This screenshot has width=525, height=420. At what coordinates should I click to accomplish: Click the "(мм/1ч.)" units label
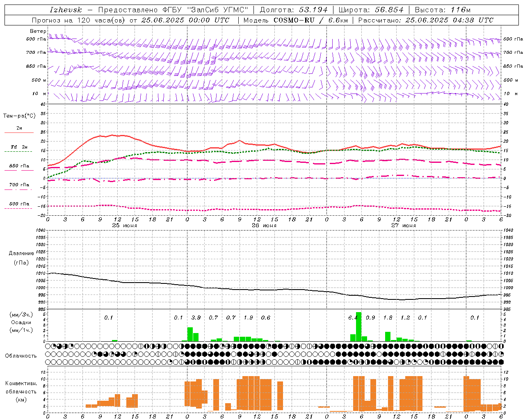click(21, 330)
